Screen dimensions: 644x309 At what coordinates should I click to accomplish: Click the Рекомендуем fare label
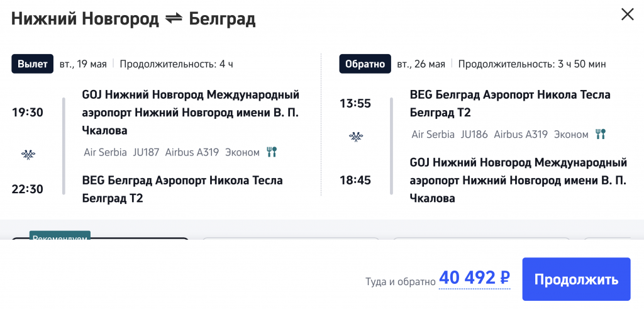tap(60, 239)
